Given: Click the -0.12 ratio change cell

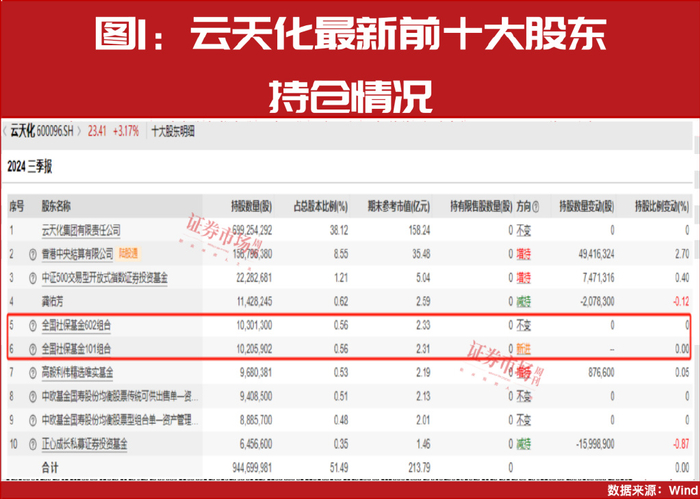Looking at the screenshot, I should tap(681, 302).
